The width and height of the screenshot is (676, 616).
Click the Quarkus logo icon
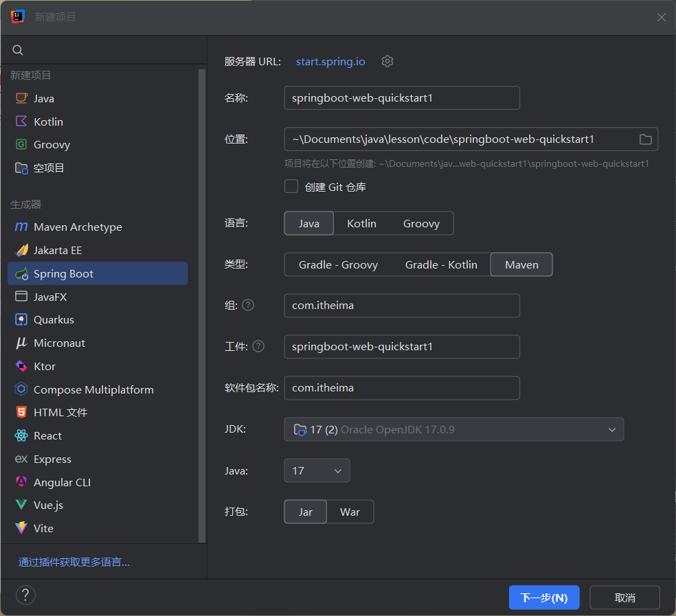click(21, 319)
